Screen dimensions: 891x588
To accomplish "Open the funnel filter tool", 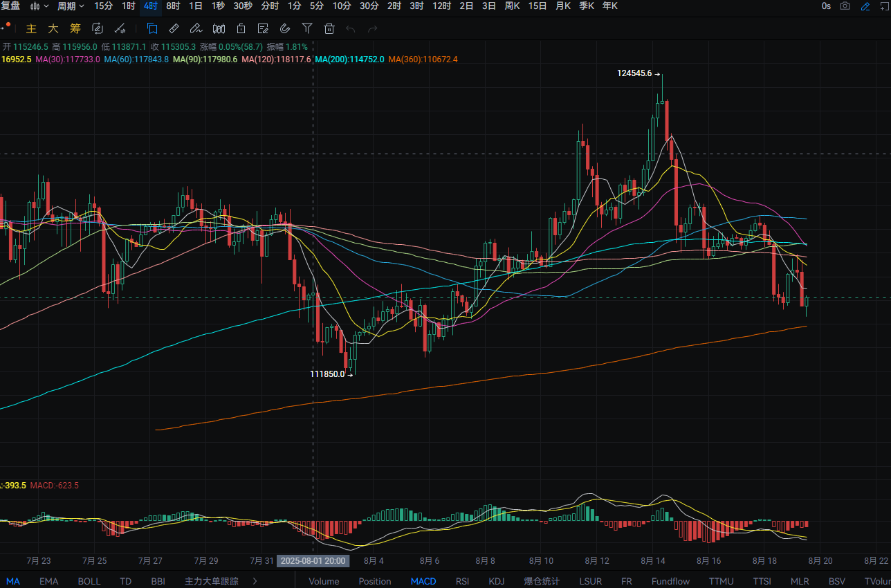I will [x=307, y=28].
